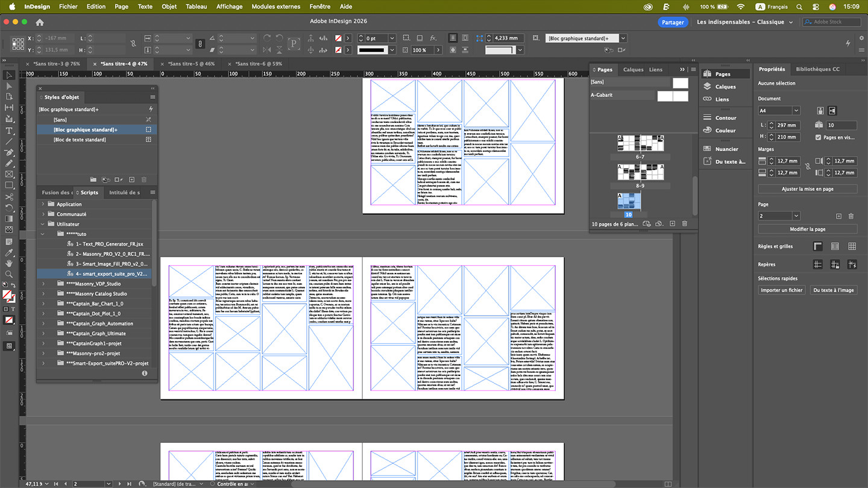Click the Partager button
The width and height of the screenshot is (868, 488).
673,22
